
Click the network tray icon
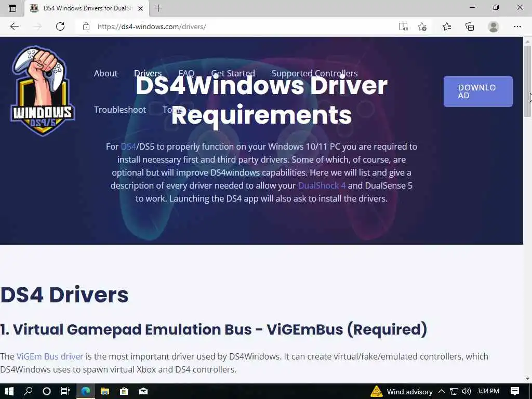click(x=454, y=391)
